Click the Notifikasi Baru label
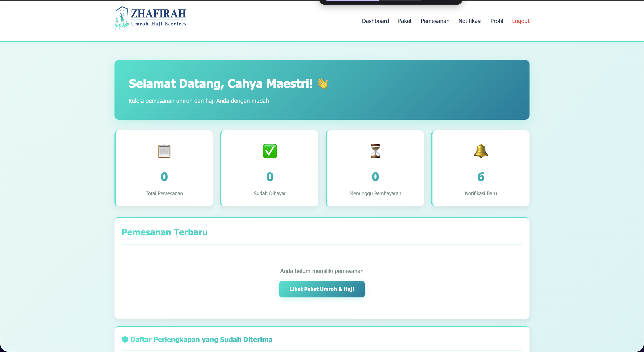This screenshot has width=644, height=352. click(481, 193)
